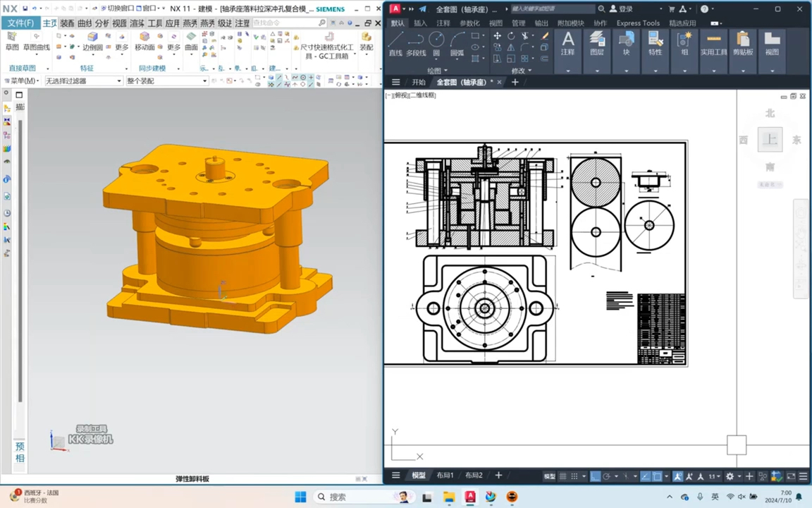Toggle clean screen in AutoCAD status bar
Screen dimensions: 812x508
pos(791,476)
